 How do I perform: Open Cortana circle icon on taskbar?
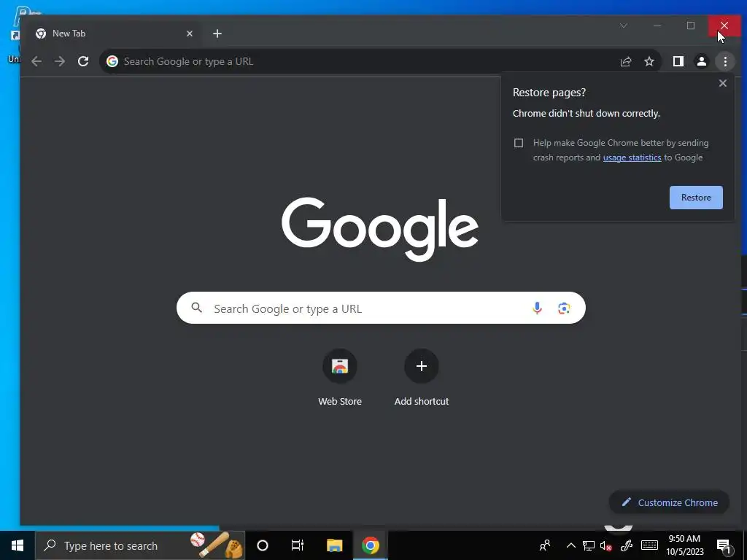pyautogui.click(x=263, y=545)
